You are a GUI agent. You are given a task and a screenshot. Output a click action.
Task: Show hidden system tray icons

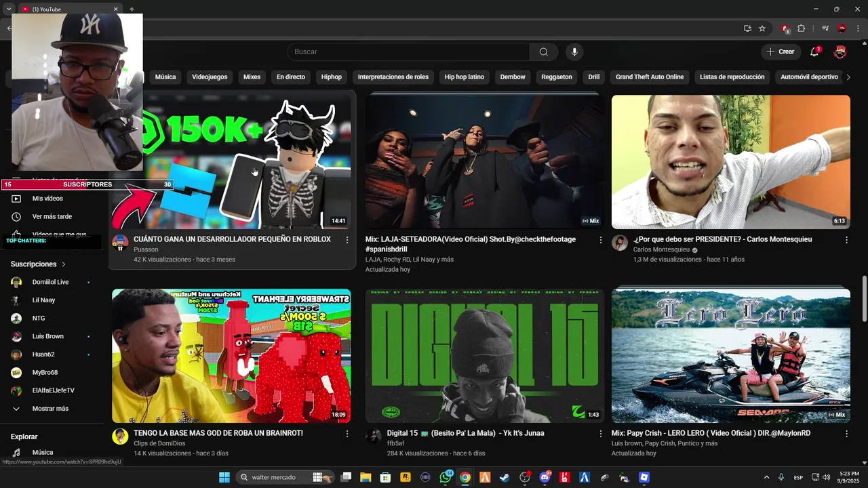[x=766, y=477]
